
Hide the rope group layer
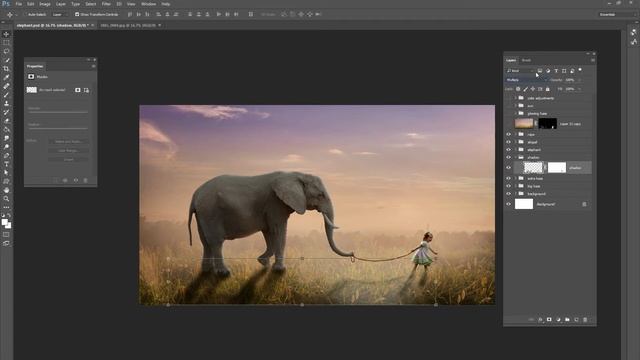509,134
